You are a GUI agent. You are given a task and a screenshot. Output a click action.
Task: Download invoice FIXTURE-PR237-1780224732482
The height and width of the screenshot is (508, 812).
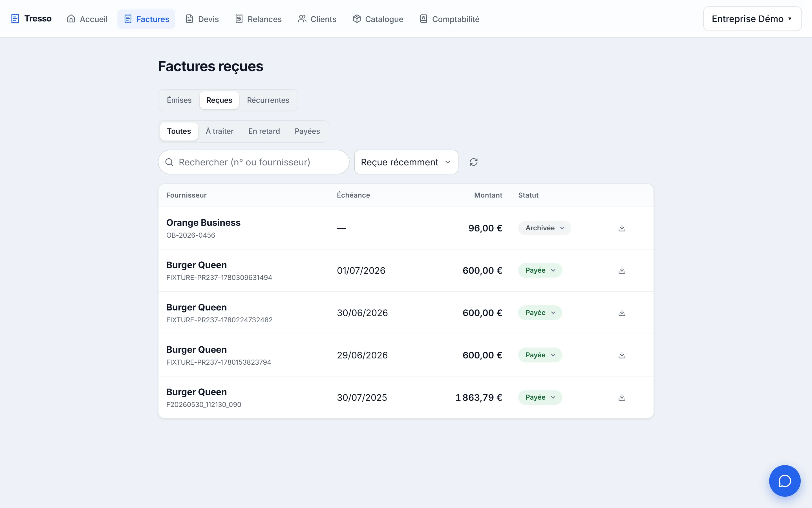coord(622,313)
